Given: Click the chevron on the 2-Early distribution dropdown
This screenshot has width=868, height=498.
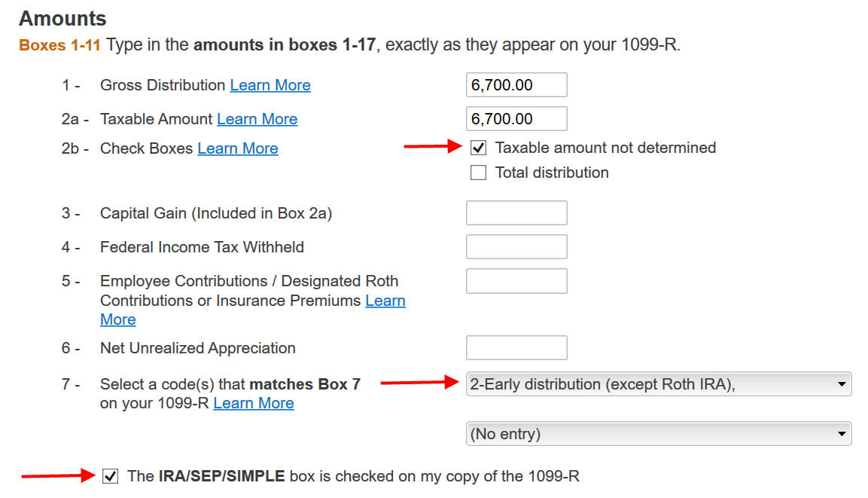Looking at the screenshot, I should pos(842,384).
